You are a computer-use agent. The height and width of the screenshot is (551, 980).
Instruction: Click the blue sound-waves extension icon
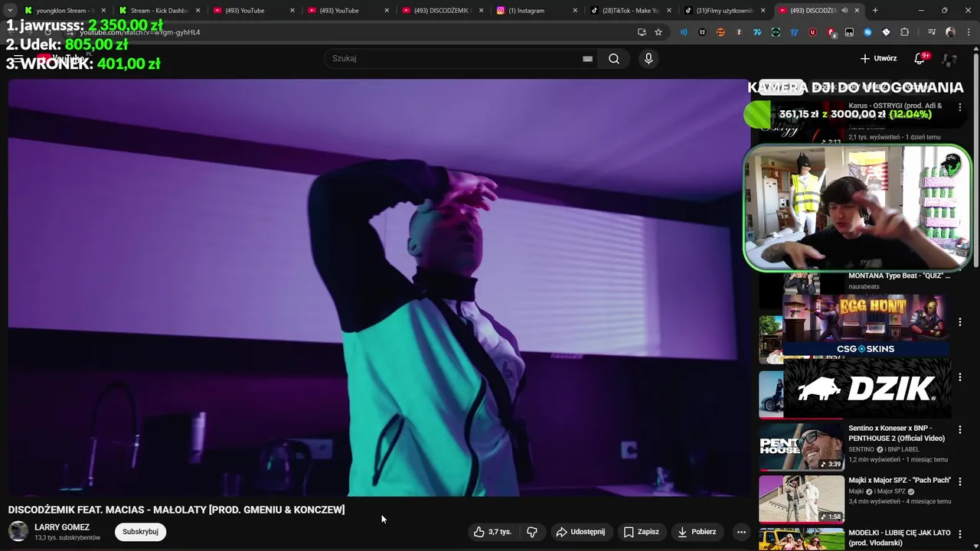point(684,32)
